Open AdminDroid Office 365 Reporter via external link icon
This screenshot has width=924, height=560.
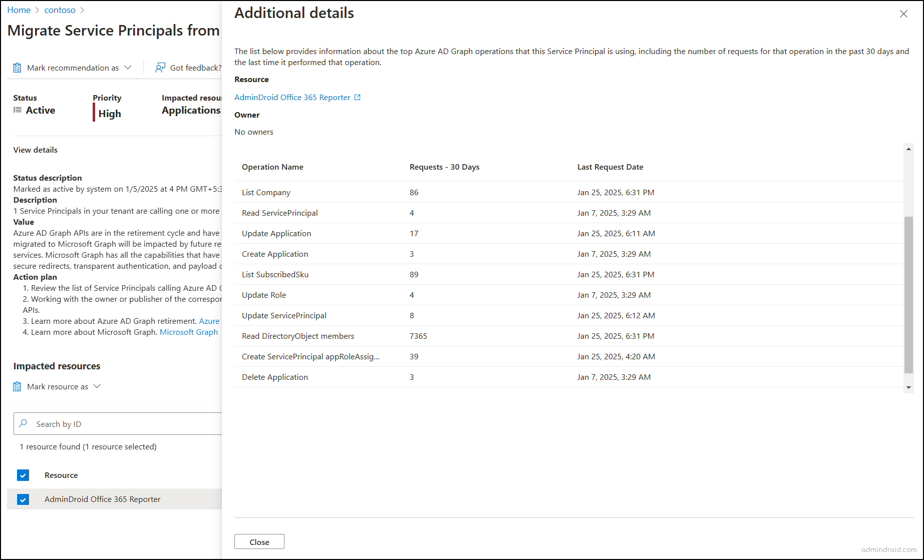point(357,97)
